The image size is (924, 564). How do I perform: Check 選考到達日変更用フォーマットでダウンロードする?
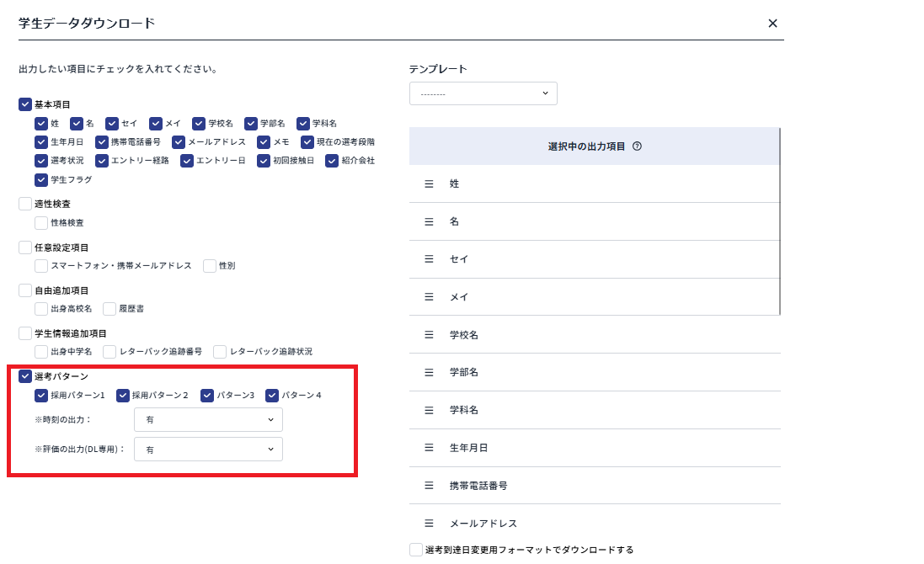(x=416, y=550)
